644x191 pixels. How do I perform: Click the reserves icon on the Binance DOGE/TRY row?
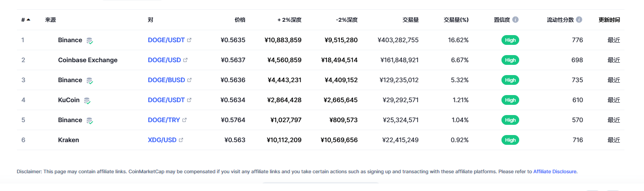click(90, 120)
